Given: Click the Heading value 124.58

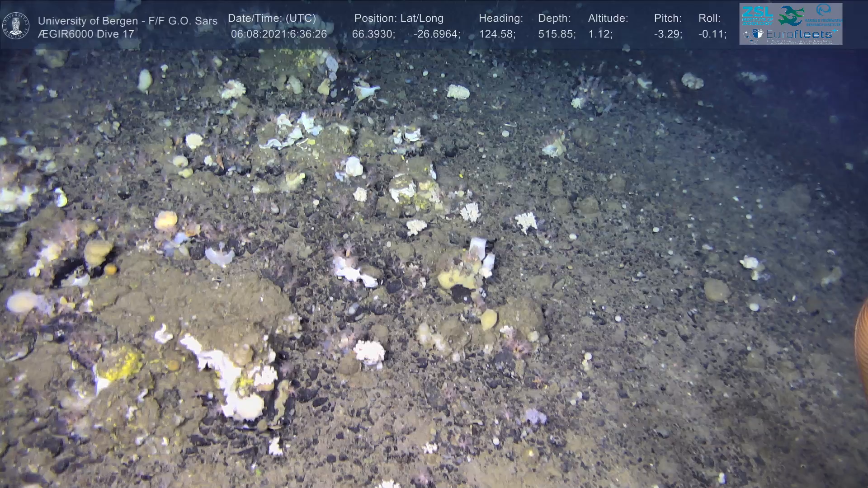Looking at the screenshot, I should (497, 34).
